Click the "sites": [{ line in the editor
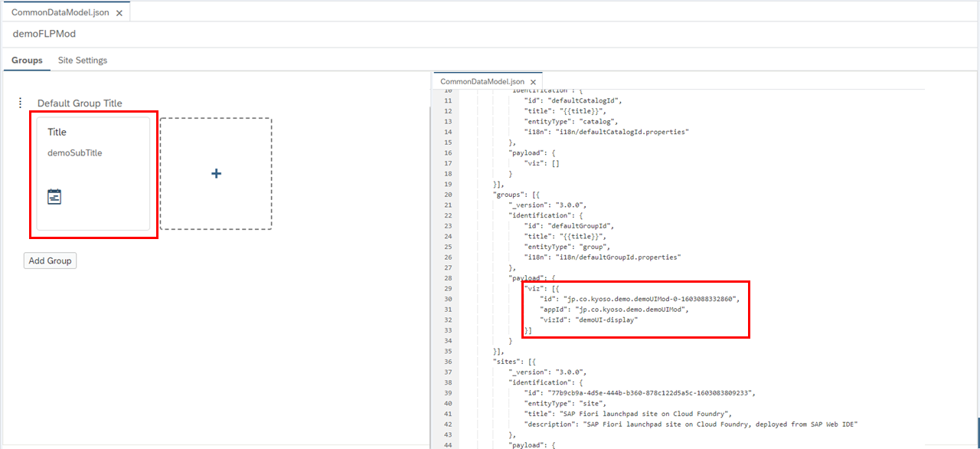 pyautogui.click(x=516, y=361)
